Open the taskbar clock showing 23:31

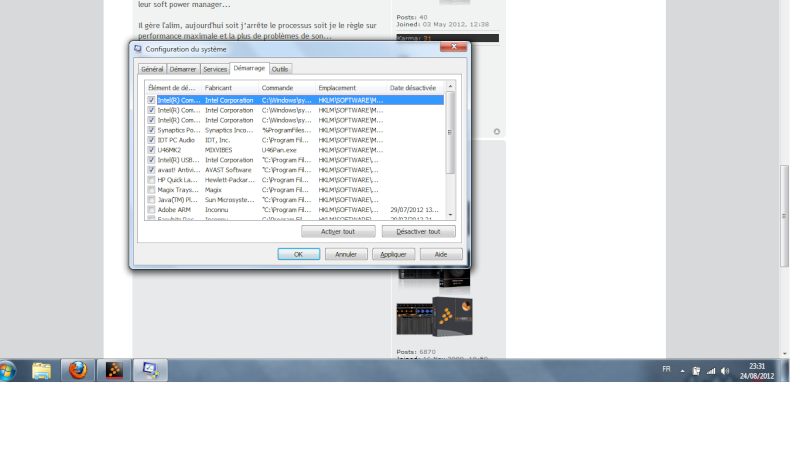[x=757, y=371]
